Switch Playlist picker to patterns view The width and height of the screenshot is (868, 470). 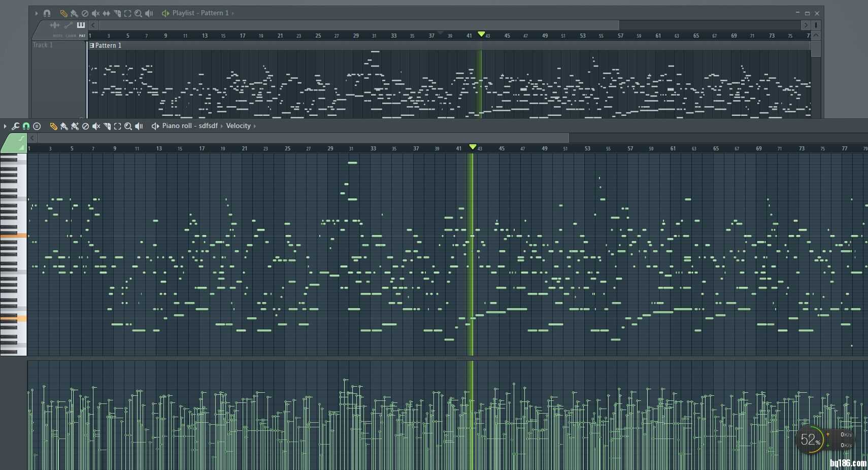(x=81, y=25)
